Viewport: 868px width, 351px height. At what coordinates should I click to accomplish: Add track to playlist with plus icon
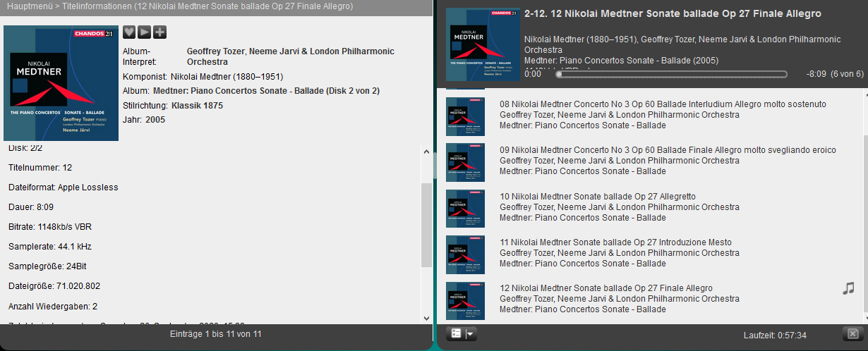coord(160,32)
